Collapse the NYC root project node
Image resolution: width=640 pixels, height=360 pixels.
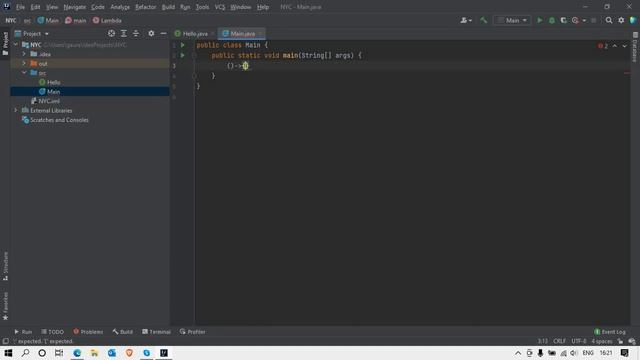tap(16, 44)
